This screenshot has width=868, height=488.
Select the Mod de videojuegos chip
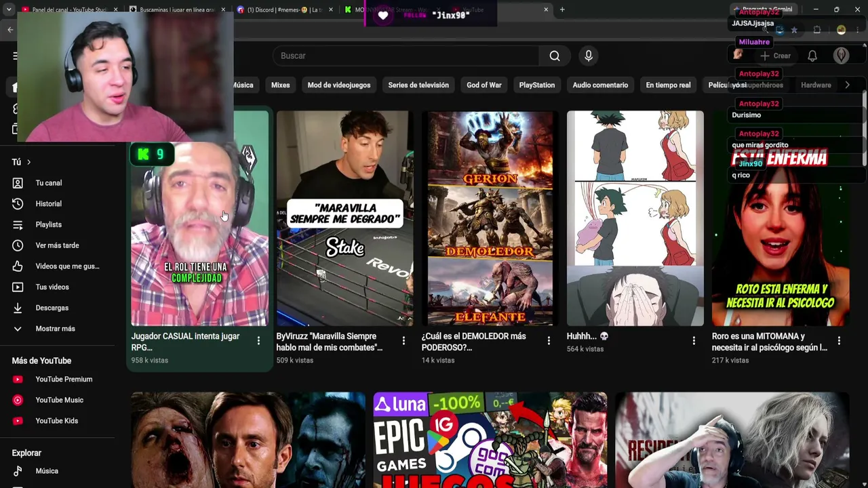(339, 85)
